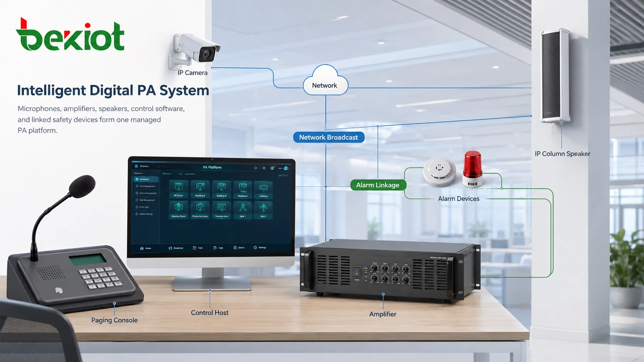Flip the amplifier power switch
This screenshot has width=644, height=362.
357,271
